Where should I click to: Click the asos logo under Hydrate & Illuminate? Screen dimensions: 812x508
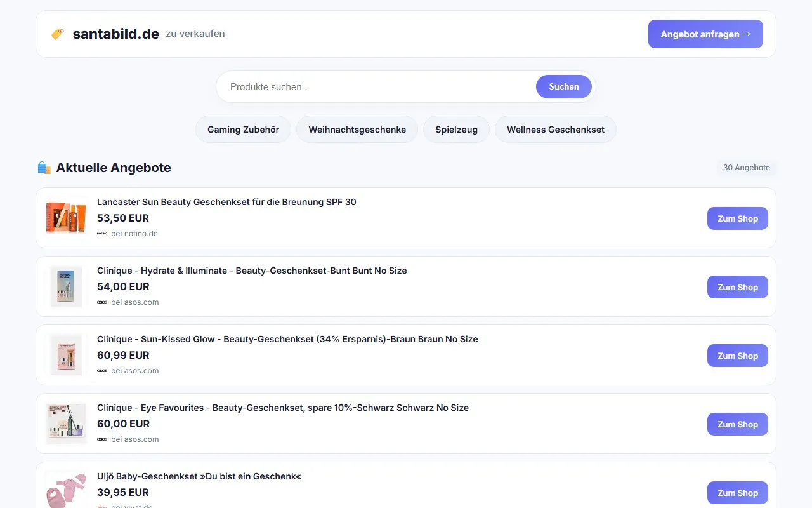tap(102, 302)
